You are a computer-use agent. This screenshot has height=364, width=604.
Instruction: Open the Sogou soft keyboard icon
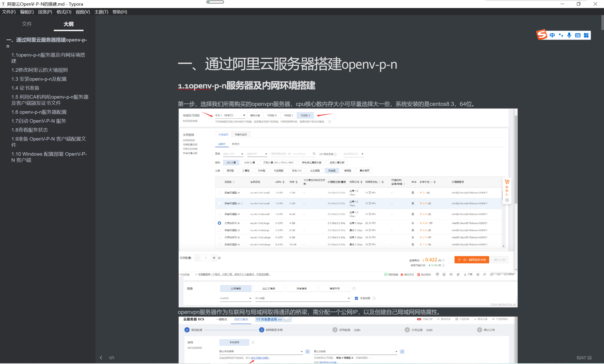[x=578, y=35]
